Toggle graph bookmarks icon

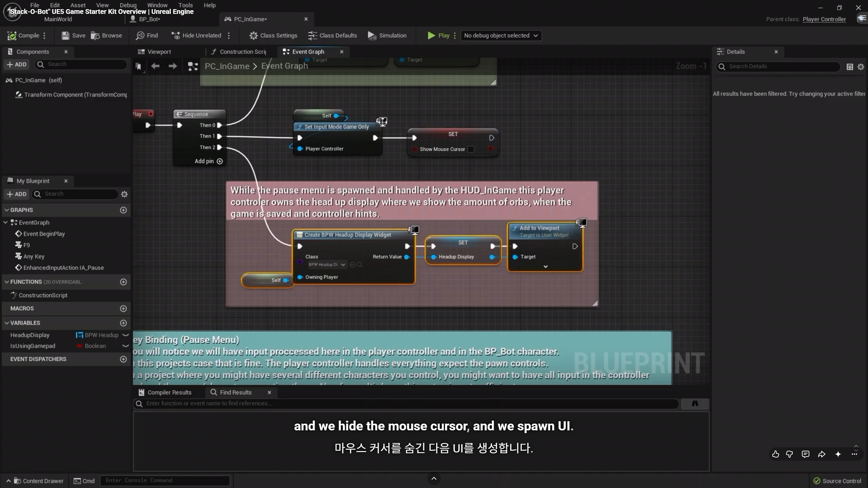click(x=138, y=66)
